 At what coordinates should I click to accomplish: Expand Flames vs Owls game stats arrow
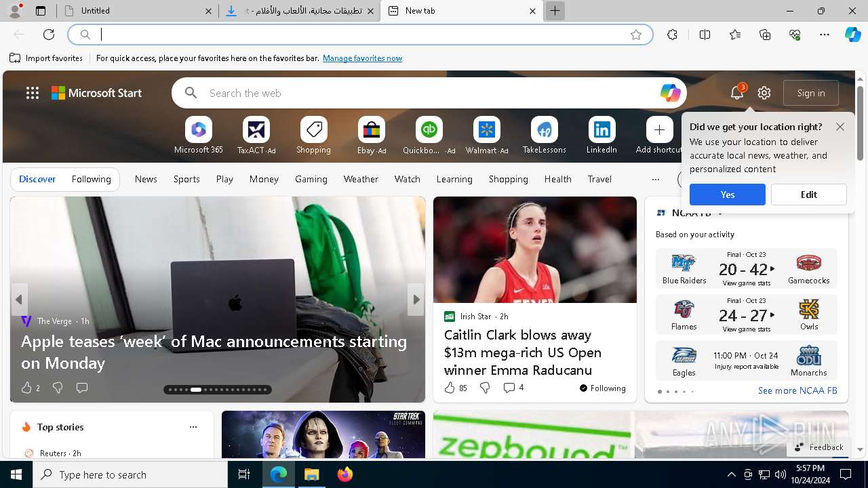click(x=772, y=315)
